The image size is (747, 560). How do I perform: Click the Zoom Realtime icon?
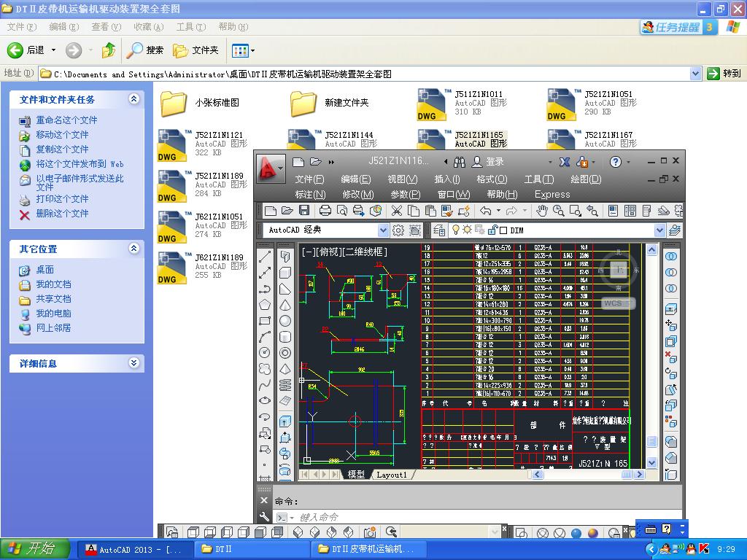(558, 211)
